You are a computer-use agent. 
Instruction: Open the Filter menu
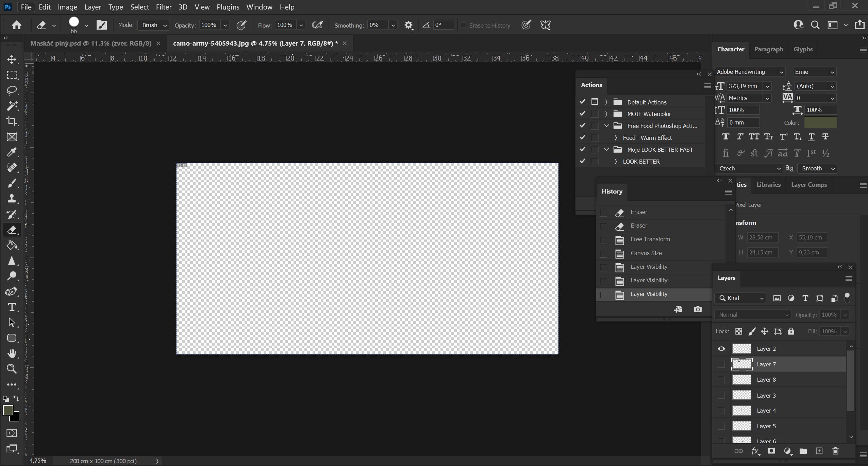click(x=164, y=7)
